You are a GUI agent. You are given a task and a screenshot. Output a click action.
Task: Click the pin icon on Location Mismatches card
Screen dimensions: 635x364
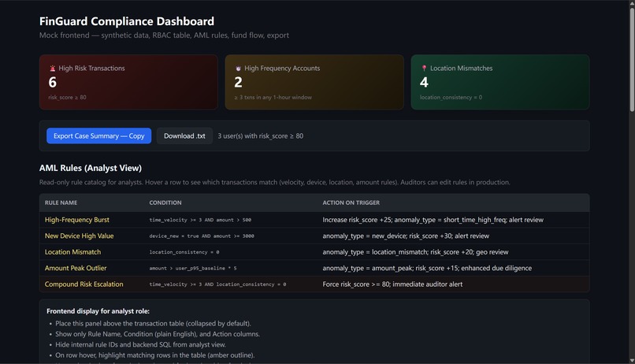click(x=424, y=69)
